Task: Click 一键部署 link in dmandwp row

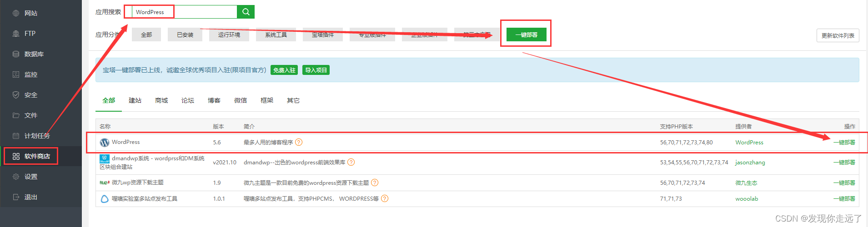Action: tap(844, 162)
